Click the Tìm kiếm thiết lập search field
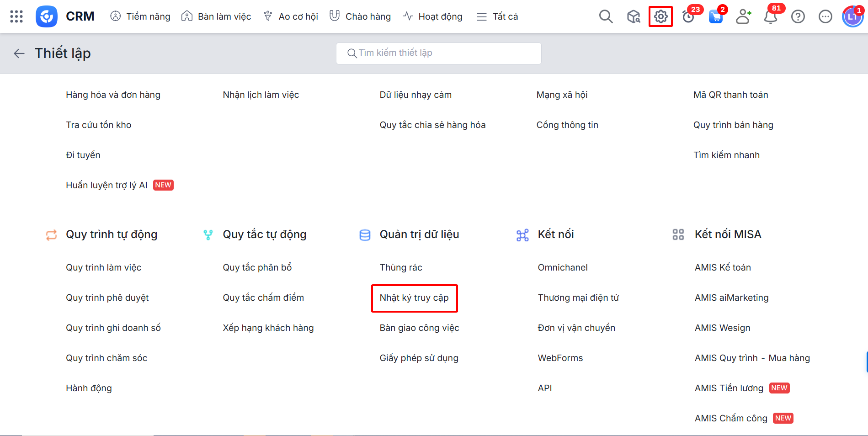The image size is (868, 436). click(439, 53)
